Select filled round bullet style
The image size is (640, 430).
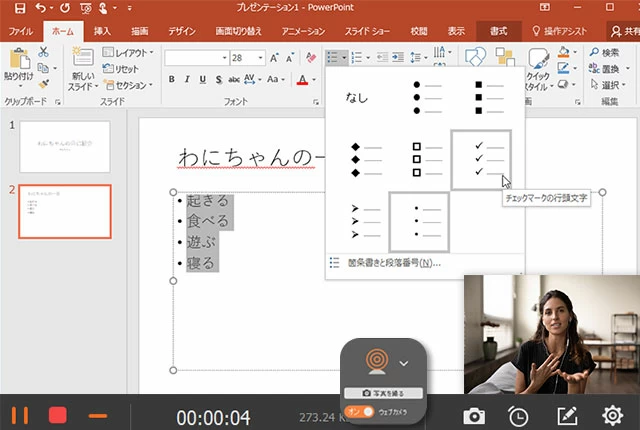point(427,98)
